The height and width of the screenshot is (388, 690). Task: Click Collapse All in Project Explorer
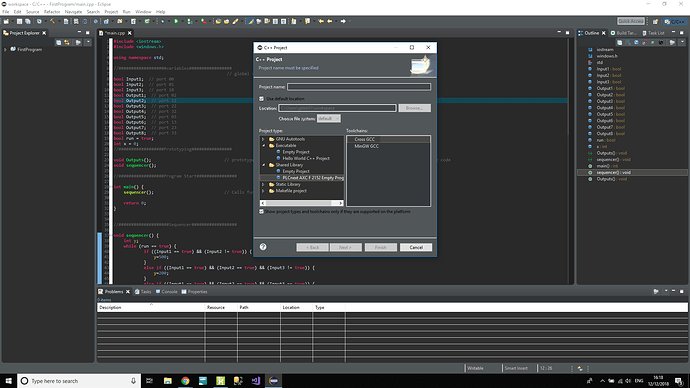pos(59,42)
